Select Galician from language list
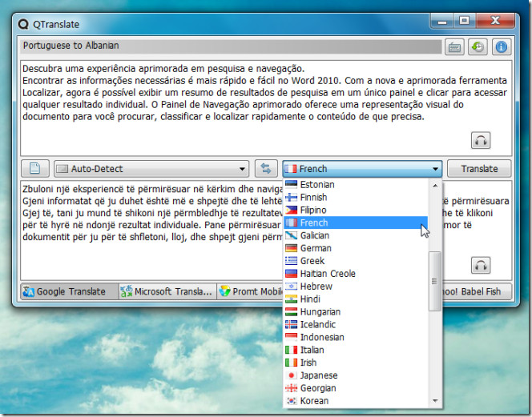532x417 pixels. tap(356, 235)
